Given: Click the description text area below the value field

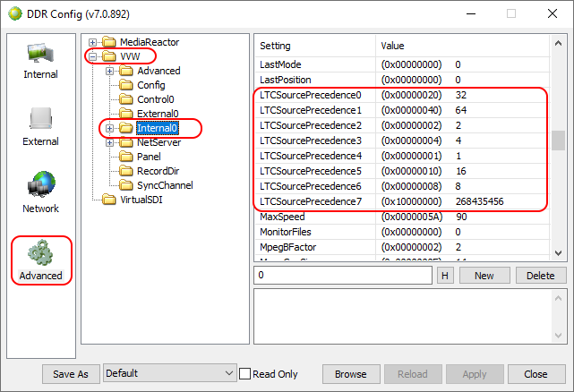Looking at the screenshot, I should 409,317.
